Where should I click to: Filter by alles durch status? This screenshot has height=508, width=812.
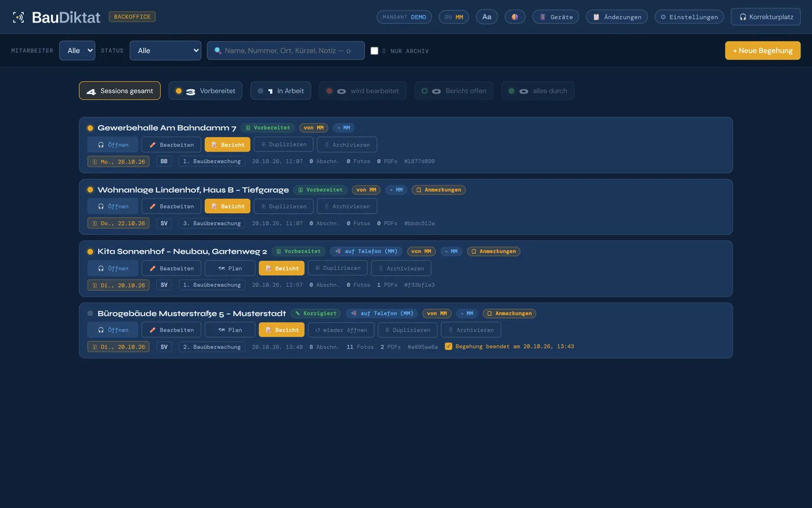point(538,91)
